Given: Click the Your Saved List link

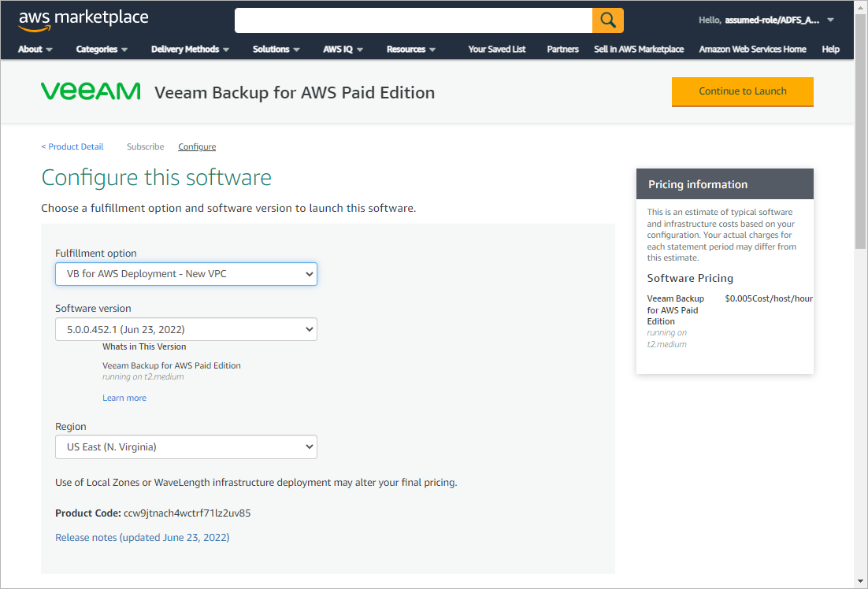Looking at the screenshot, I should [x=496, y=49].
